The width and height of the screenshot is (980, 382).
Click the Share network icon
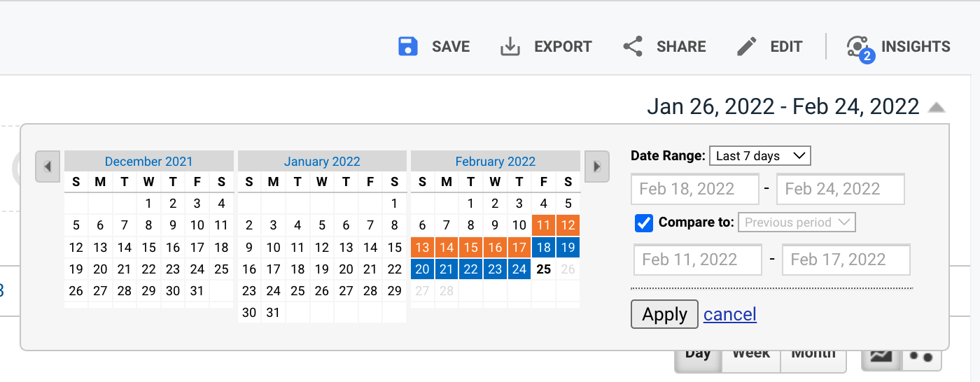click(x=633, y=47)
